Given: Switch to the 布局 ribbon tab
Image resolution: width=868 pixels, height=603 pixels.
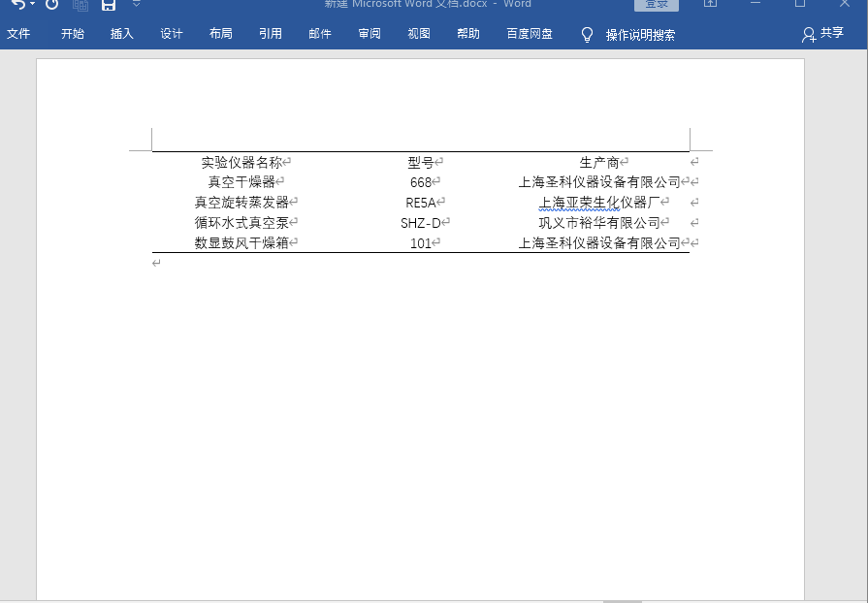Looking at the screenshot, I should (221, 34).
